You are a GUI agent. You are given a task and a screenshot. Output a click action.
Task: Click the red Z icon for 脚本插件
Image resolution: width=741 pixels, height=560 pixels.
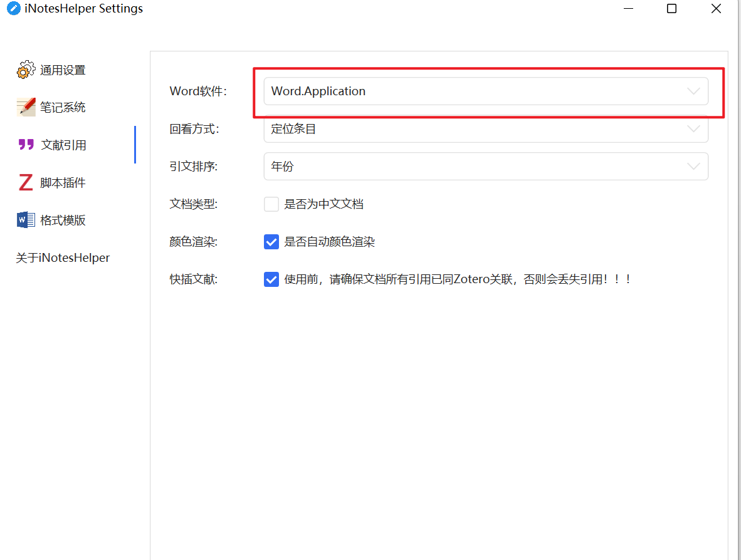pyautogui.click(x=26, y=182)
